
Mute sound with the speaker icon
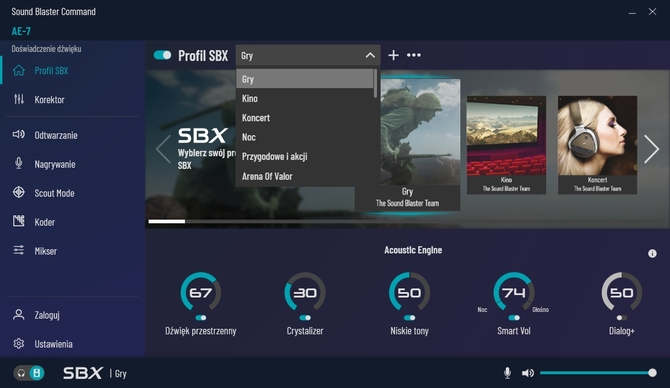[x=528, y=373]
